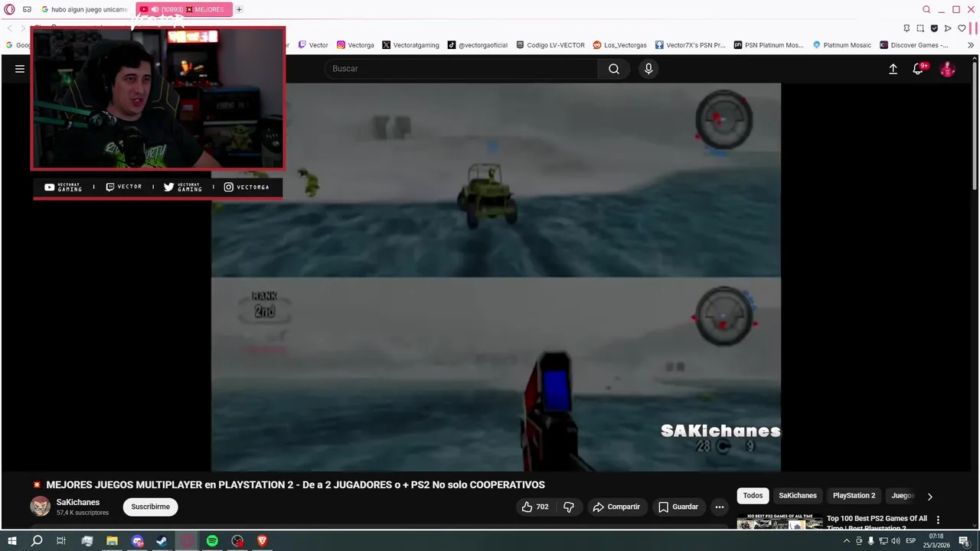Click the Guardar save button
Viewport: 980px width, 551px height.
point(678,507)
